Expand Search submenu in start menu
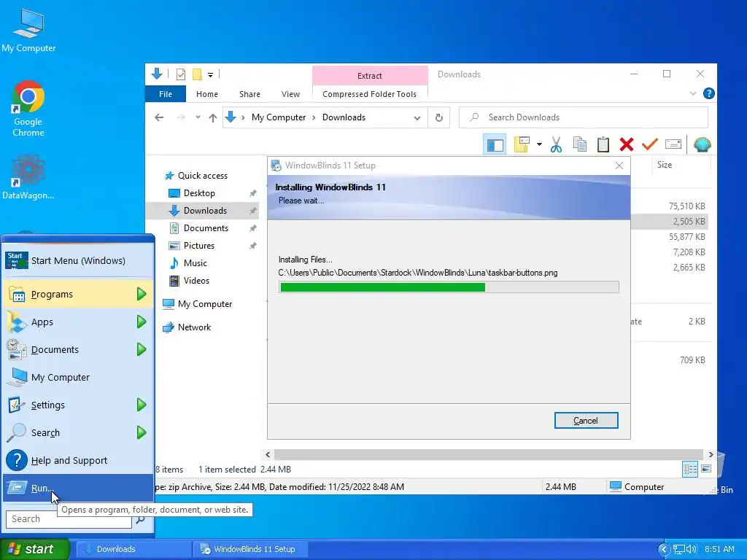 [77, 432]
